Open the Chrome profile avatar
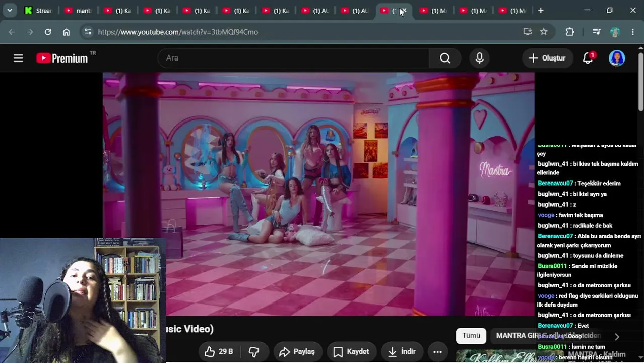 (x=615, y=32)
